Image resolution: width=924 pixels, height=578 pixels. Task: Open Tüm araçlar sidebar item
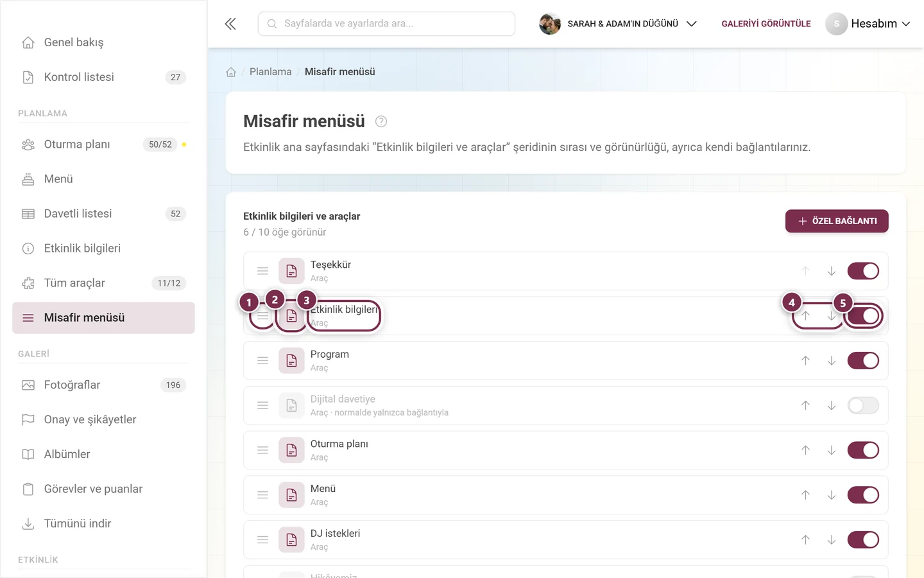tap(103, 283)
